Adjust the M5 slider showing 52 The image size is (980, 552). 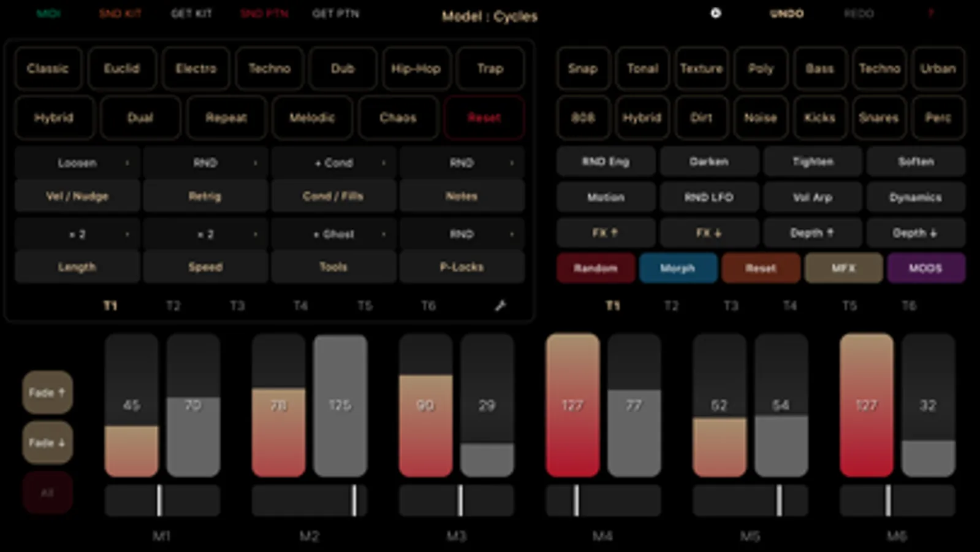[720, 405]
